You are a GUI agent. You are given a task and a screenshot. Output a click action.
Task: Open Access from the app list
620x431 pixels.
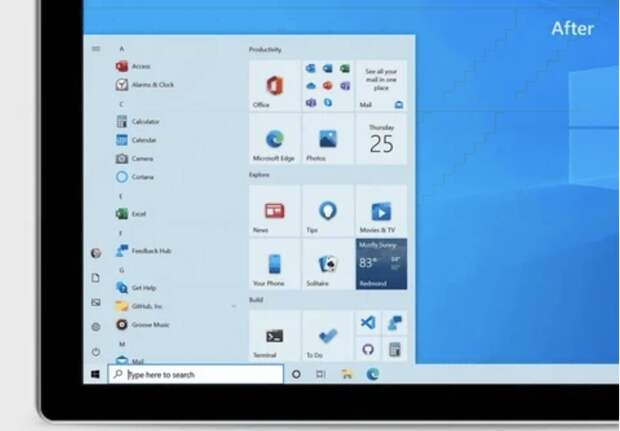pyautogui.click(x=133, y=66)
